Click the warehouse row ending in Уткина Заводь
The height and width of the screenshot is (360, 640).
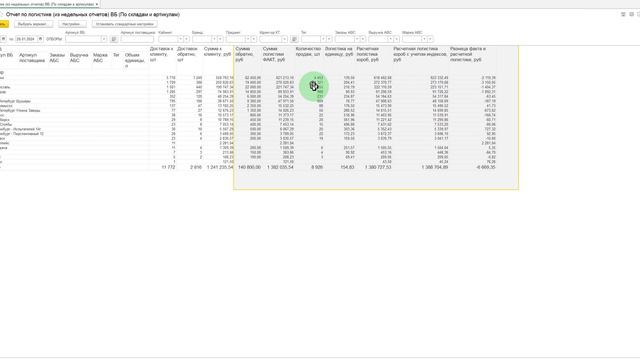pyautogui.click(x=20, y=111)
